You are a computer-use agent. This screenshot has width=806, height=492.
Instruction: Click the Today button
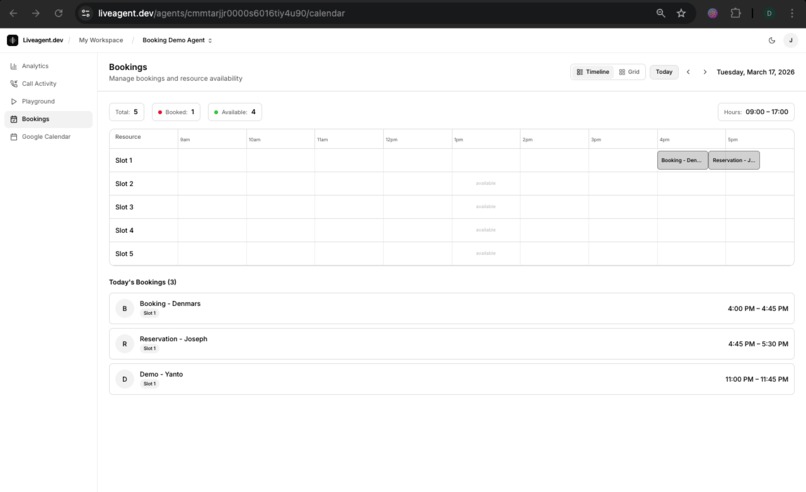click(x=664, y=72)
